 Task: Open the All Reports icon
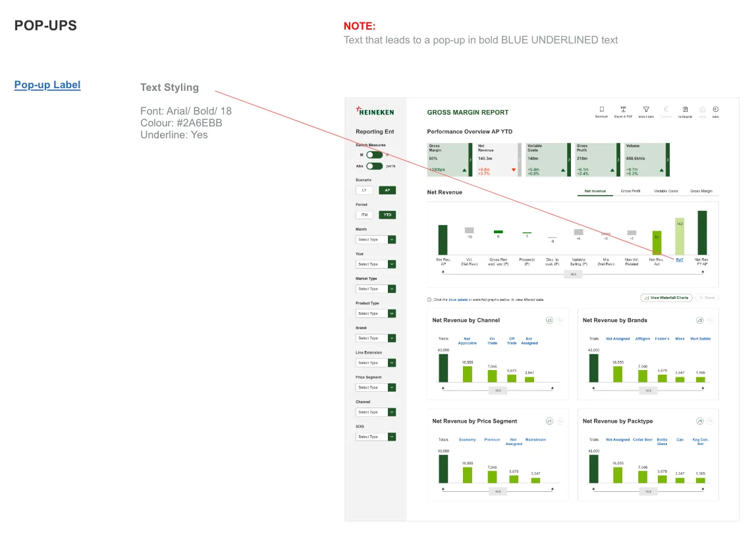pyautogui.click(x=685, y=109)
